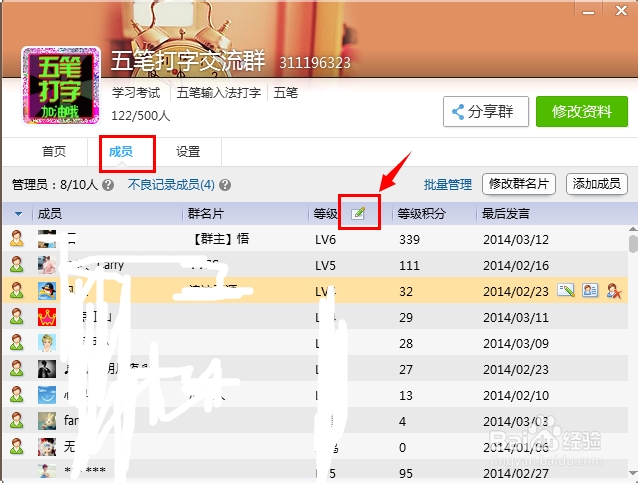
Task: Click the red crown avatar
Action: click(x=47, y=317)
